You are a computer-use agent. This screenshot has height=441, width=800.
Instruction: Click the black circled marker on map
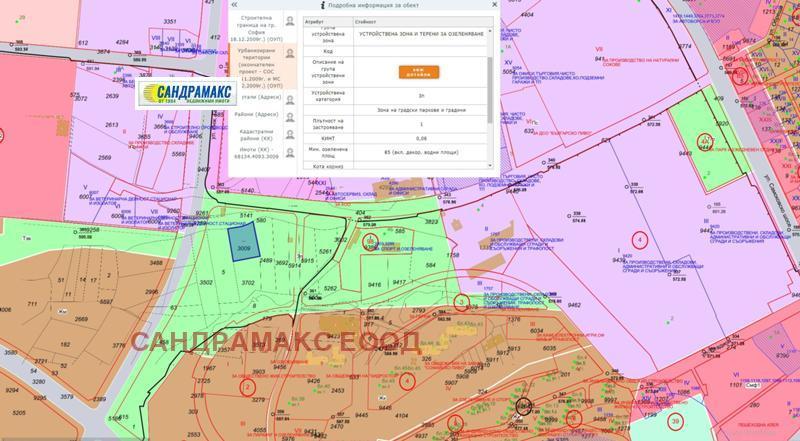pos(523,407)
